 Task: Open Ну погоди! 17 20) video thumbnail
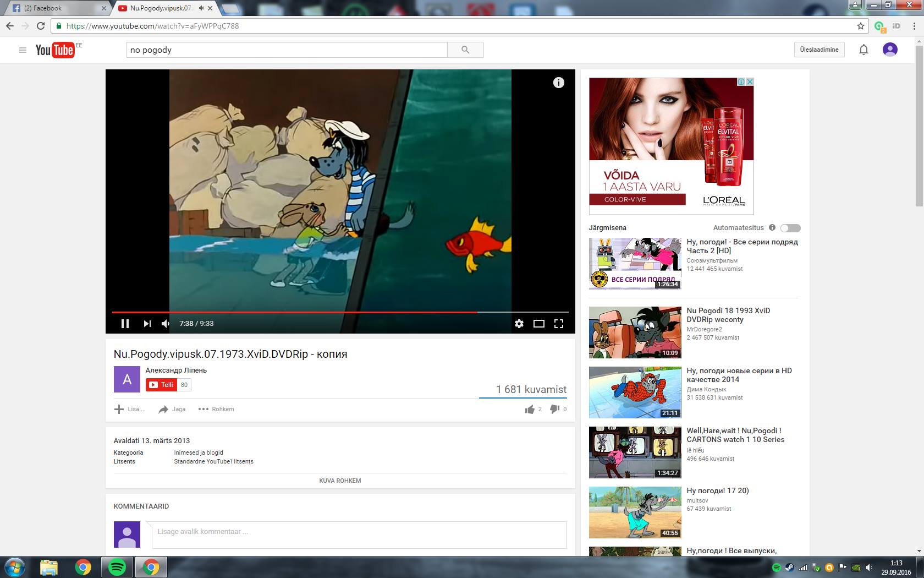(x=635, y=512)
